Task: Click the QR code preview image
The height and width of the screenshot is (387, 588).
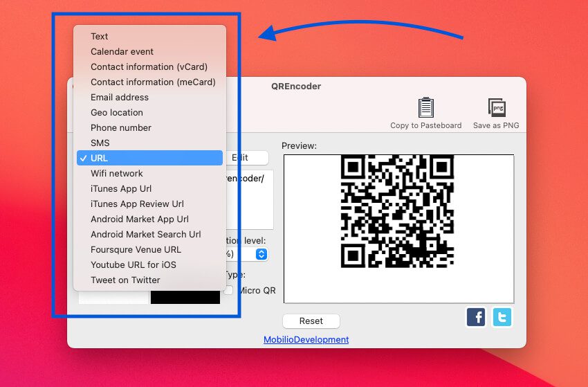Action: point(397,211)
